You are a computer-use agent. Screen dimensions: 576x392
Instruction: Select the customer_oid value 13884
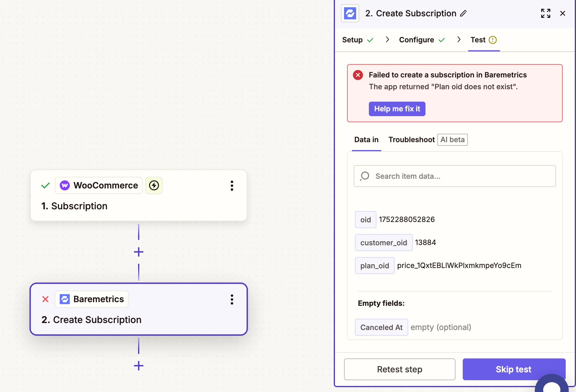(425, 243)
